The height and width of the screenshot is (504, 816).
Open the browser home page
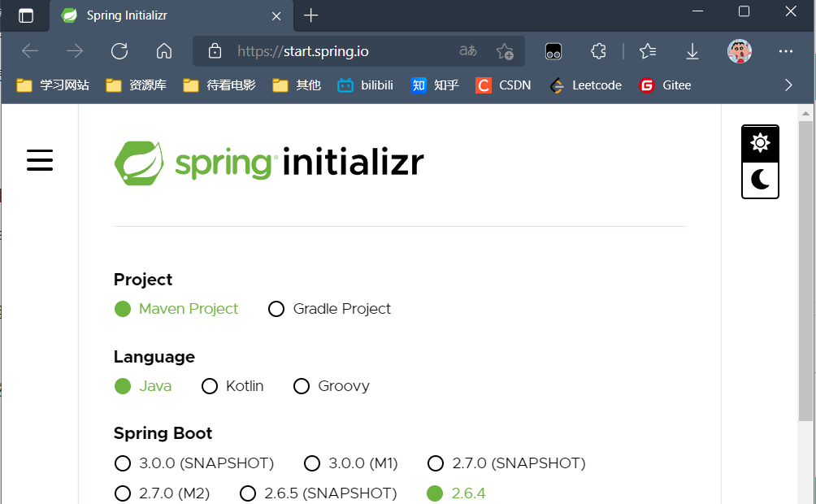[164, 51]
